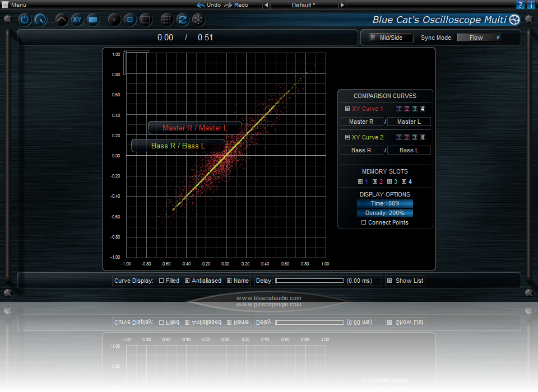The width and height of the screenshot is (538, 392).
Task: Open the Master R source selector
Action: click(361, 122)
